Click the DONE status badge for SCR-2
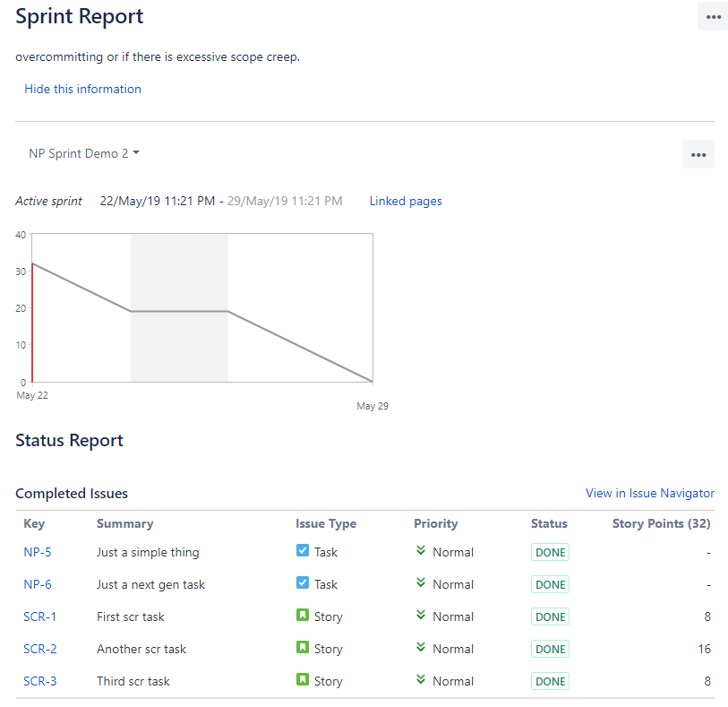Image resolution: width=728 pixels, height=707 pixels. coord(550,649)
